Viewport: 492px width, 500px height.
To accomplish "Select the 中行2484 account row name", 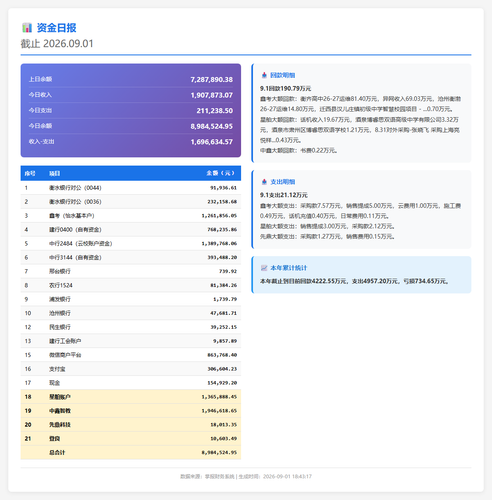I will tap(81, 244).
